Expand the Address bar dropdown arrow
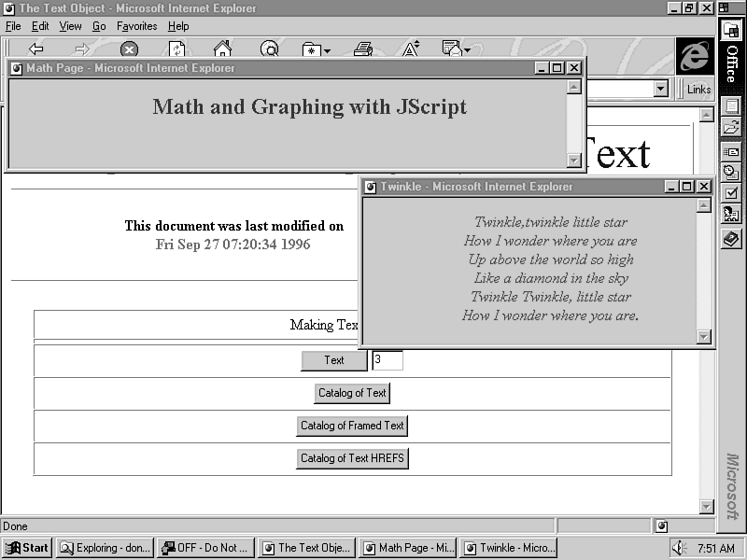747x560 pixels. pyautogui.click(x=661, y=89)
